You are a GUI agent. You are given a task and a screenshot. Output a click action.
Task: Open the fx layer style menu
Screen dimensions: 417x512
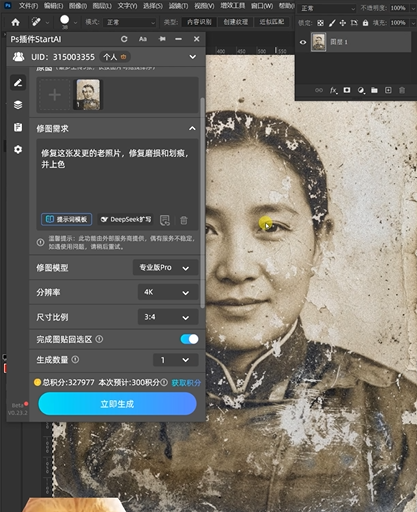[x=333, y=90]
